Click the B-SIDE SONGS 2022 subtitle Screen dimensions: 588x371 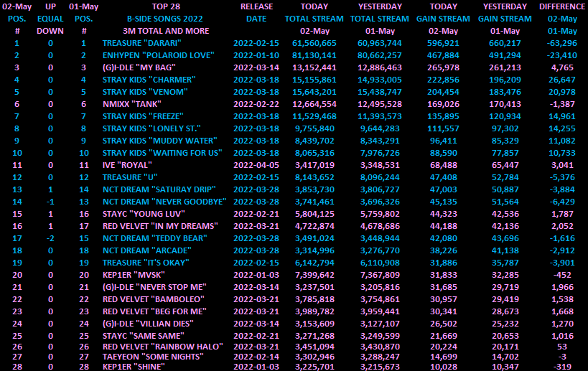click(x=165, y=19)
